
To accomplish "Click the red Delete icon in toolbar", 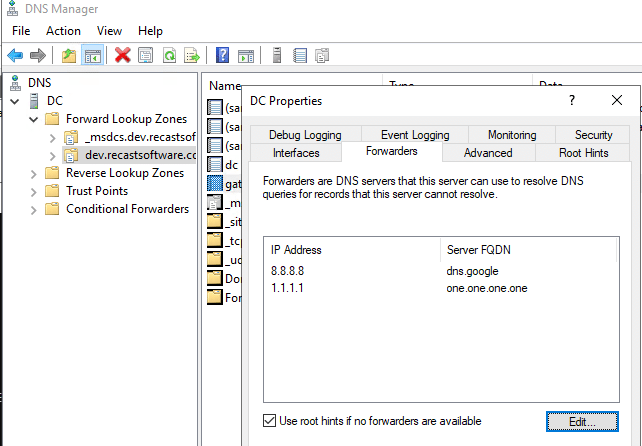I will (x=123, y=55).
